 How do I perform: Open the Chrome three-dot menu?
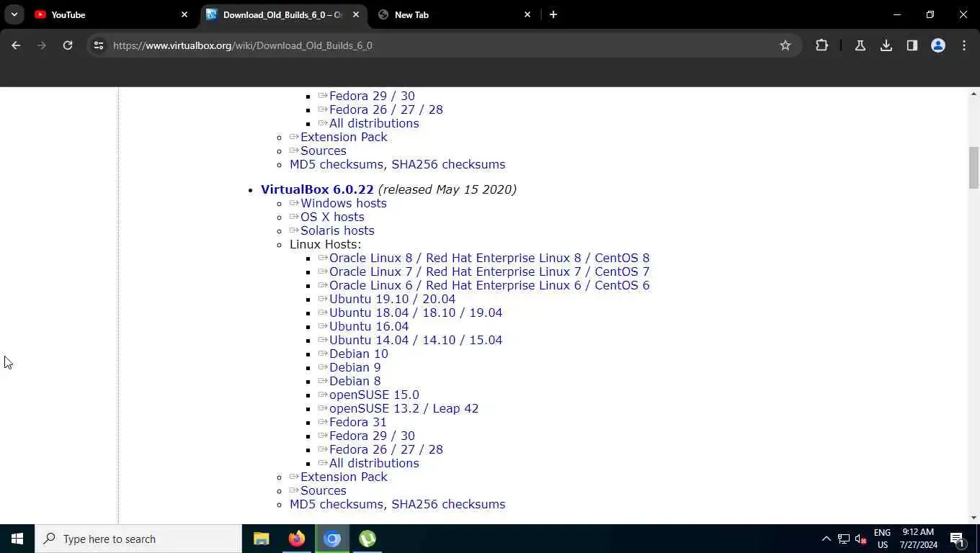964,45
